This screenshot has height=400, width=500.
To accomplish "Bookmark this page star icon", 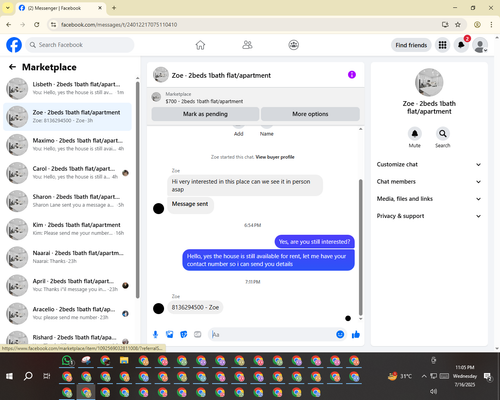I will [458, 24].
